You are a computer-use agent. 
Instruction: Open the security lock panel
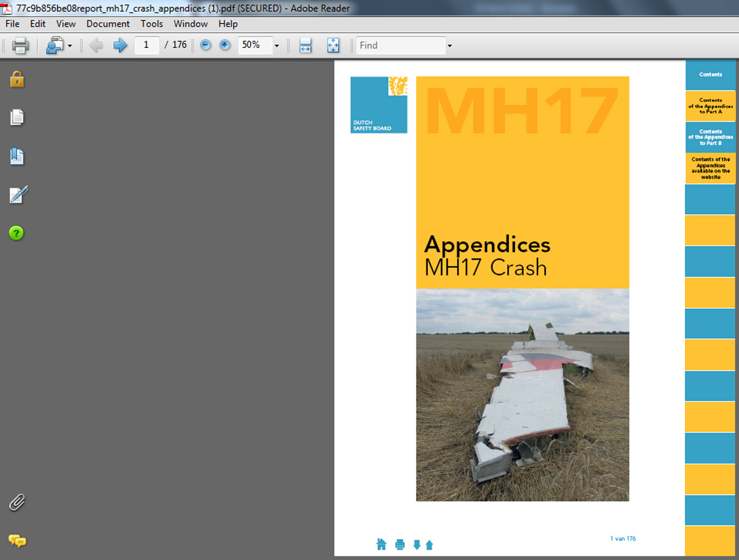pos(17,79)
